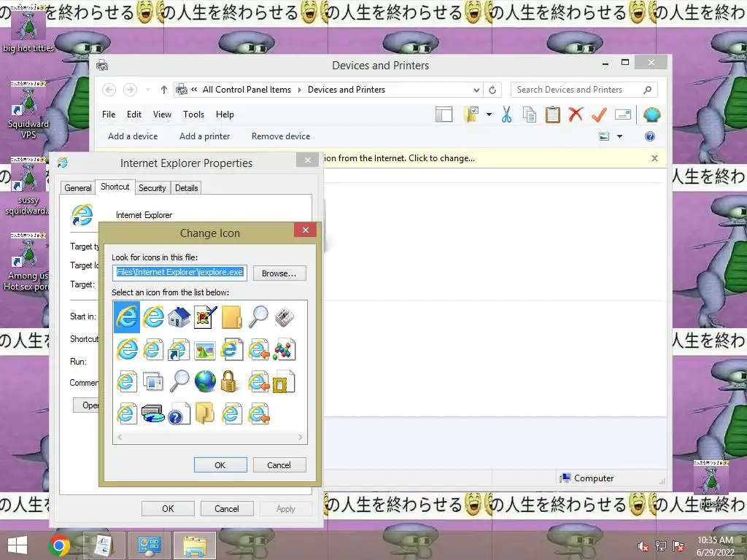Click the Copy pages toolbar icon

click(x=530, y=114)
